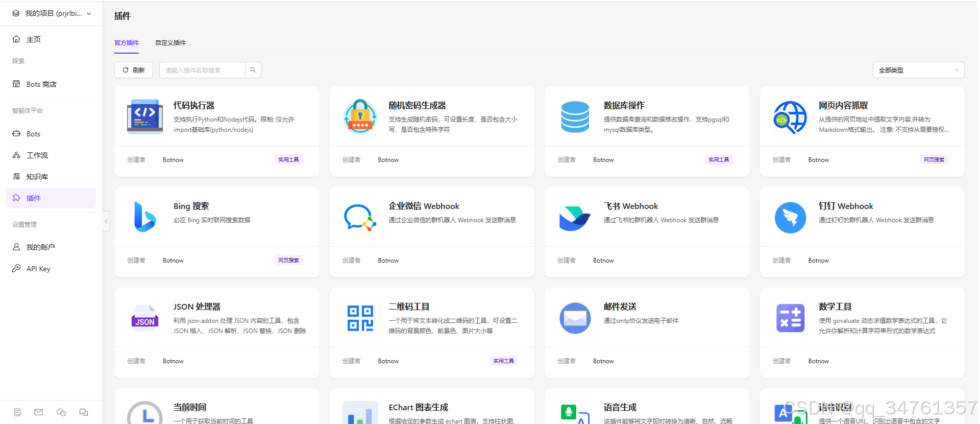This screenshot has height=424, width=980.
Task: Click the 网页内容抓取 globe icon
Action: pos(790,117)
